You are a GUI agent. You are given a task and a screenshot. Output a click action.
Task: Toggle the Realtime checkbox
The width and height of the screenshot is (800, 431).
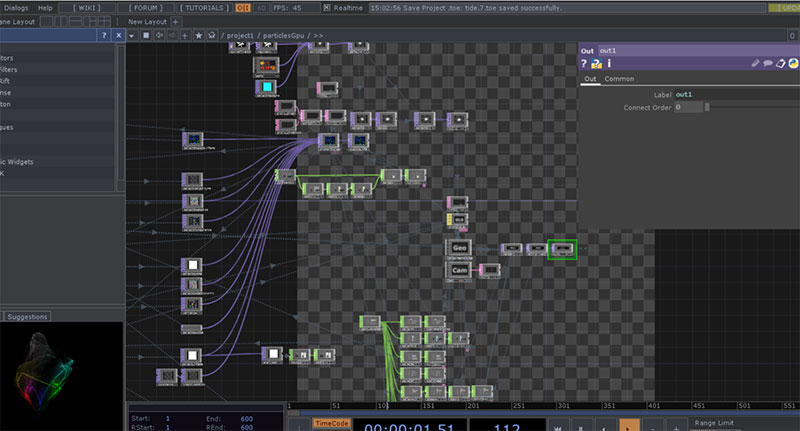point(327,8)
